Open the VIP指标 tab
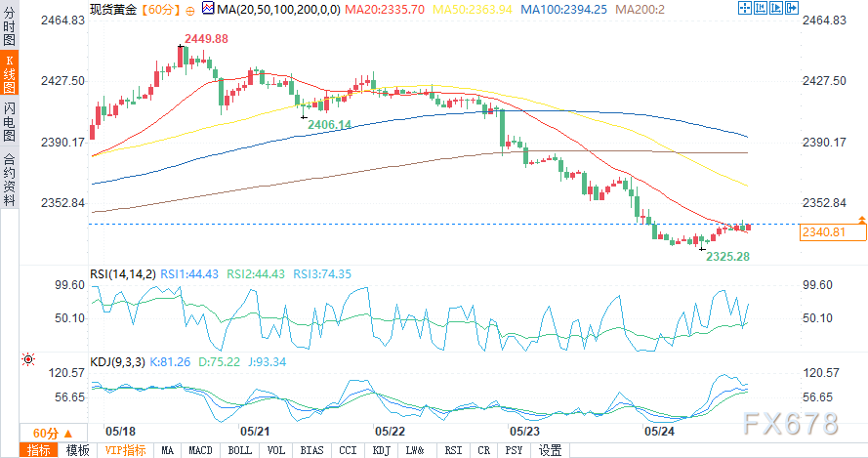868x458 pixels. click(123, 450)
